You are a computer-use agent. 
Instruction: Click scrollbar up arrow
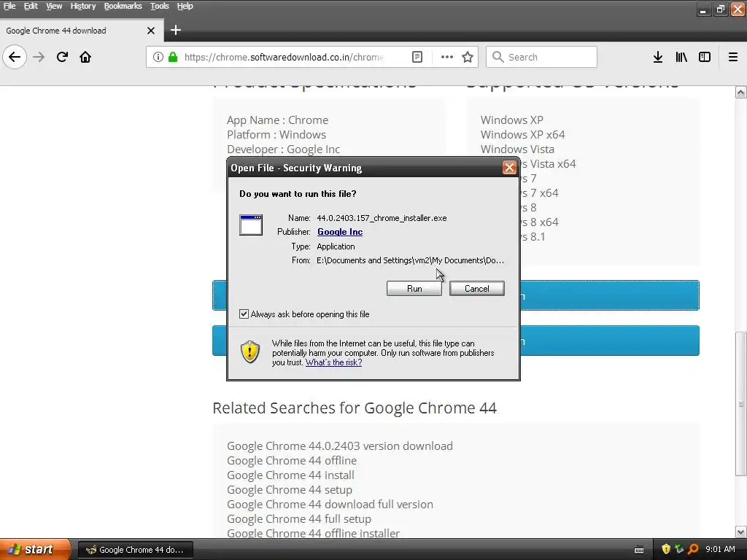tap(741, 93)
